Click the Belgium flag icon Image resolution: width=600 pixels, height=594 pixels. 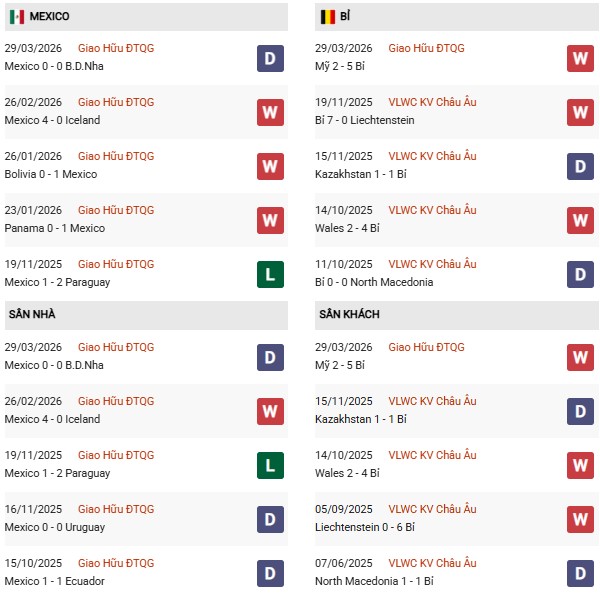(x=327, y=17)
